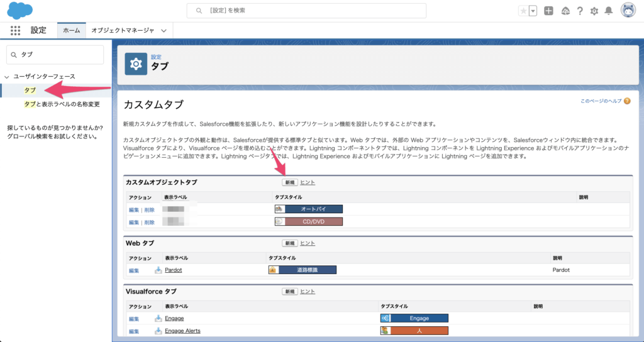Open the このページのヘルプ link
The image size is (644, 342).
pos(601,101)
